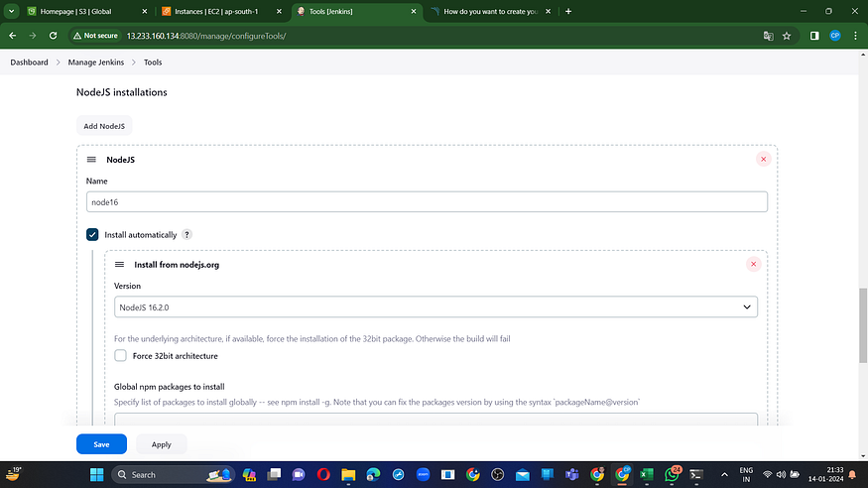This screenshot has width=868, height=488.
Task: Open Excel from the taskbar
Action: (647, 475)
